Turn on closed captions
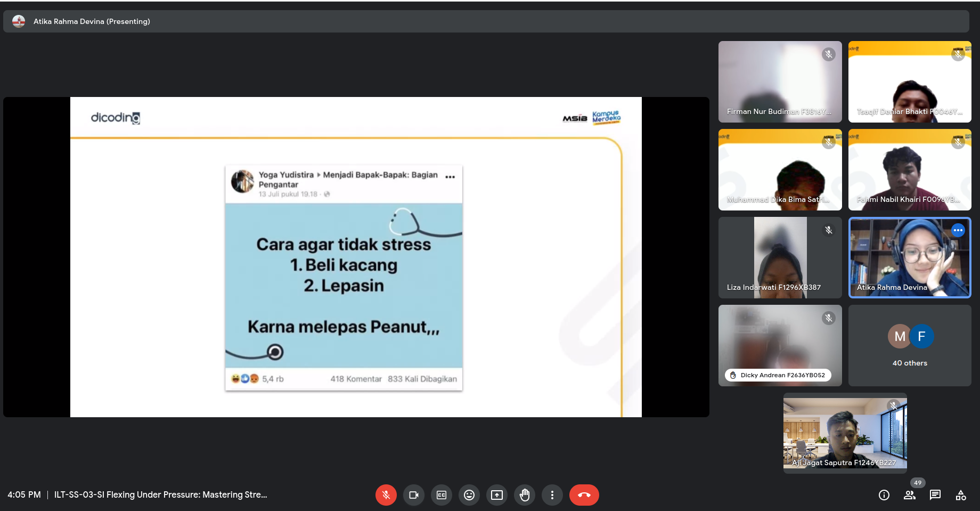Image resolution: width=980 pixels, height=511 pixels. tap(442, 495)
